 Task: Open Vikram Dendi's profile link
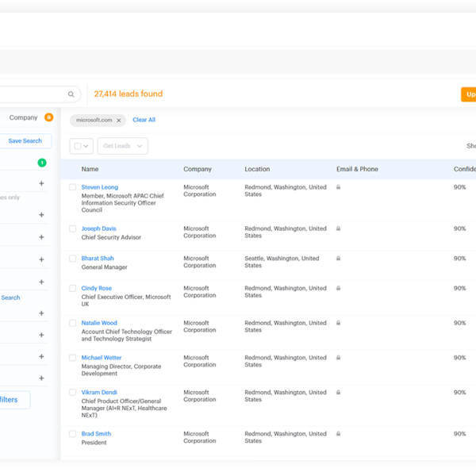(x=99, y=392)
